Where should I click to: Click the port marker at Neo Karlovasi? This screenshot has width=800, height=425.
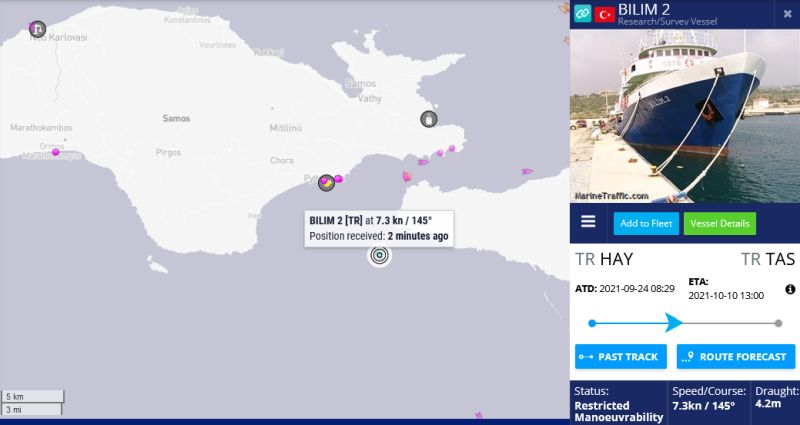(37, 29)
